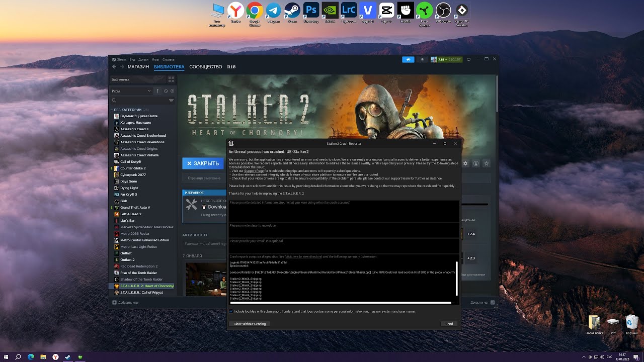The height and width of the screenshot is (362, 644).
Task: Click the Steam megaphone announcements button
Action: (x=408, y=59)
